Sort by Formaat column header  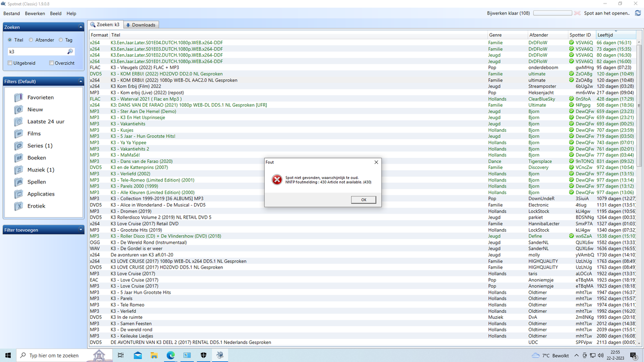pyautogui.click(x=99, y=35)
